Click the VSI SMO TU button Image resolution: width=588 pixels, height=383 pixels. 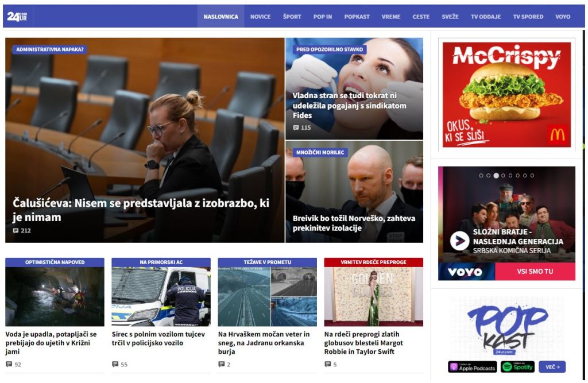(535, 271)
